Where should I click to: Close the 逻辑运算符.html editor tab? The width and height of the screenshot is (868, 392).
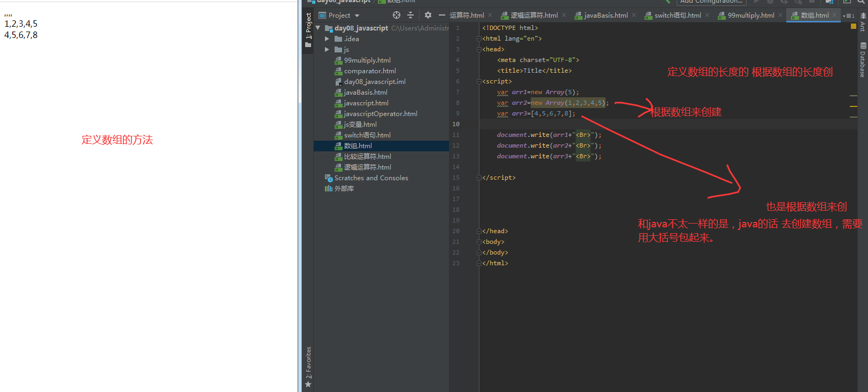pyautogui.click(x=564, y=16)
